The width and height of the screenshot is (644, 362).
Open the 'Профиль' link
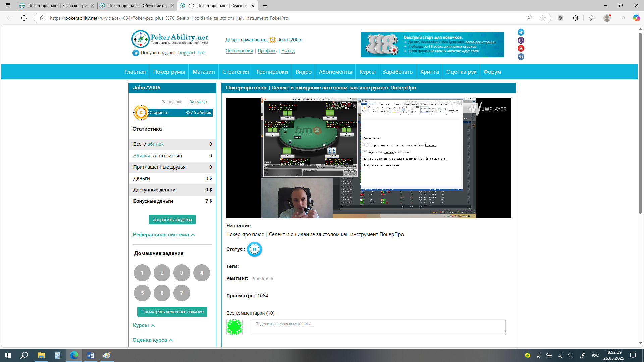267,51
